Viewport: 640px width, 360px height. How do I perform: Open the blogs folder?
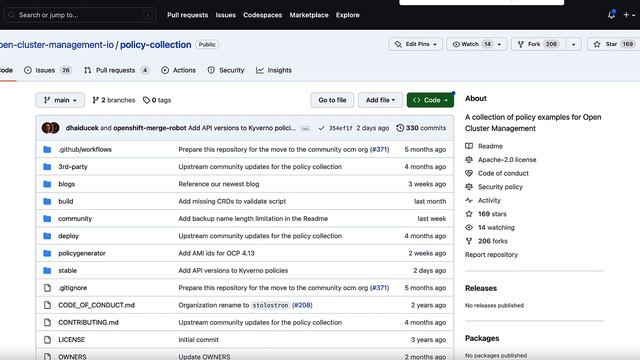[x=67, y=184]
